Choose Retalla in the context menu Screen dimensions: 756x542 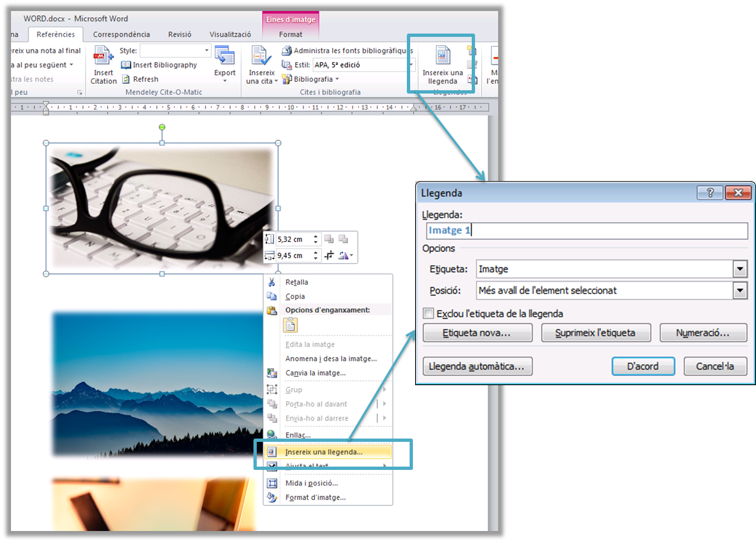pos(297,282)
